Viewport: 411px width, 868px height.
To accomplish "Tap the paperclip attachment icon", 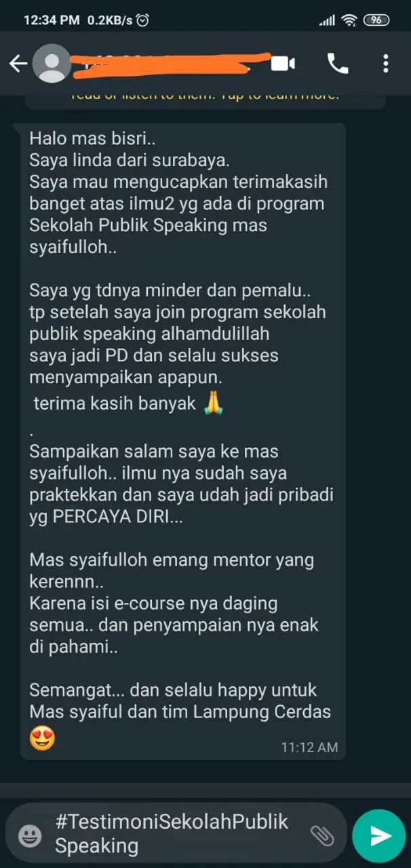I will [321, 835].
